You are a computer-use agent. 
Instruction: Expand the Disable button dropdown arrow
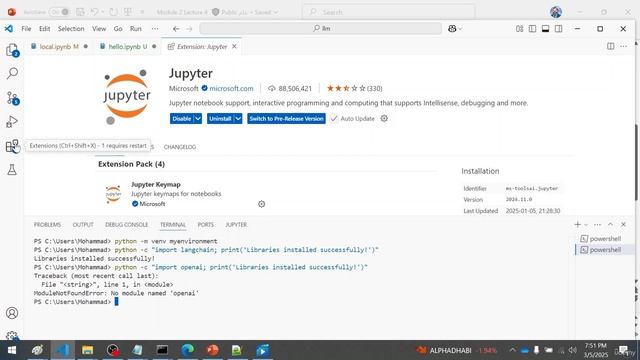pyautogui.click(x=198, y=118)
